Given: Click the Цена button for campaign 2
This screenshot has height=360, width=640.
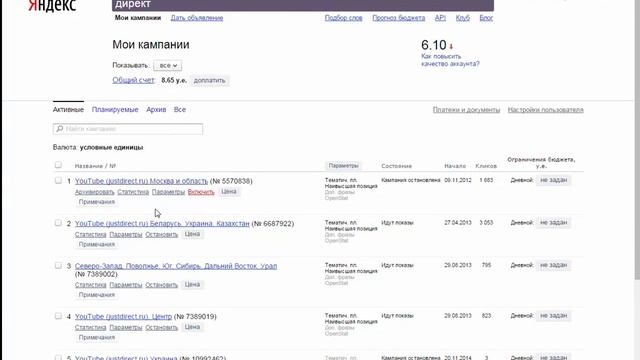Looking at the screenshot, I should 192,234.
